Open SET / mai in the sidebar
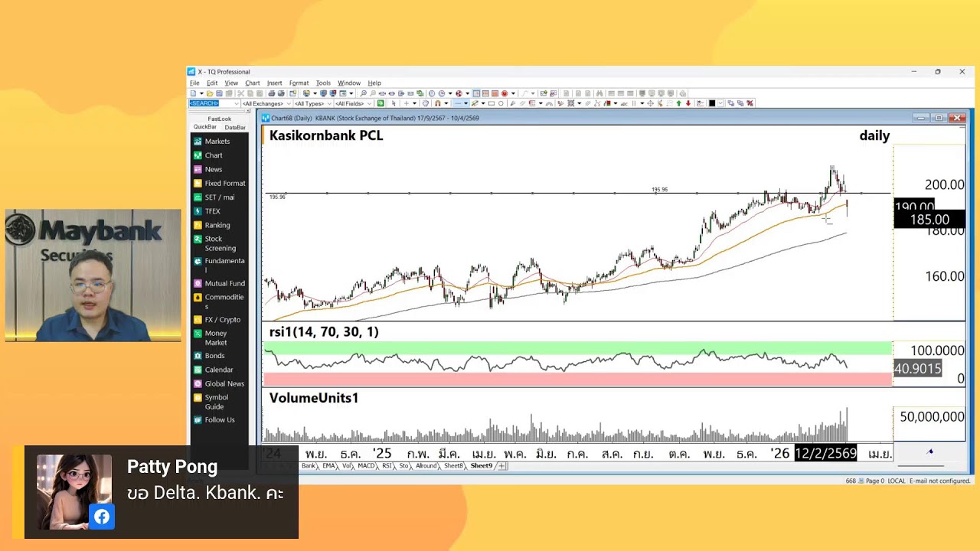 (x=219, y=197)
